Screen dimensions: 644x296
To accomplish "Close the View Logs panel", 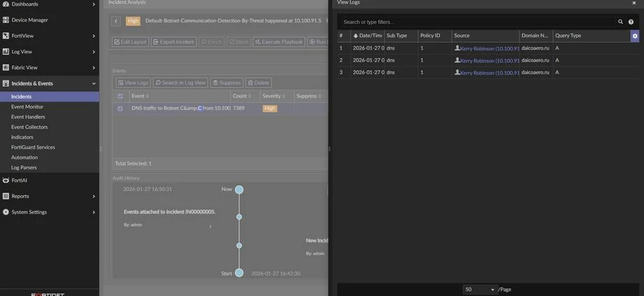I will 634,3.
